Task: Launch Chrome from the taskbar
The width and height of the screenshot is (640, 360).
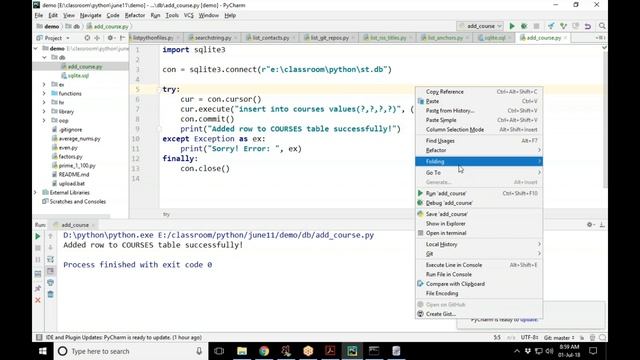Action: 264,351
